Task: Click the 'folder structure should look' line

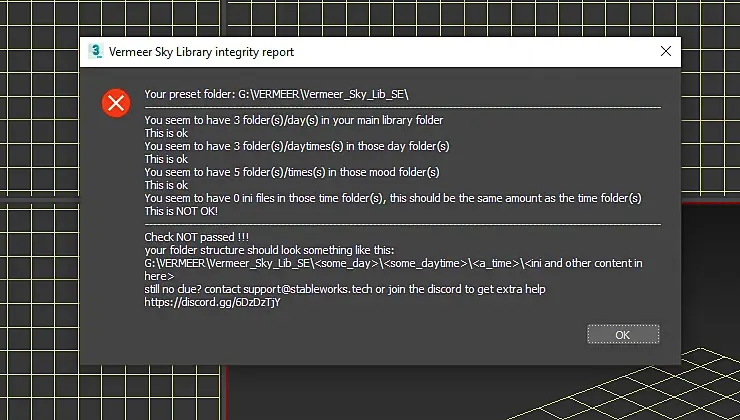Action: 269,250
